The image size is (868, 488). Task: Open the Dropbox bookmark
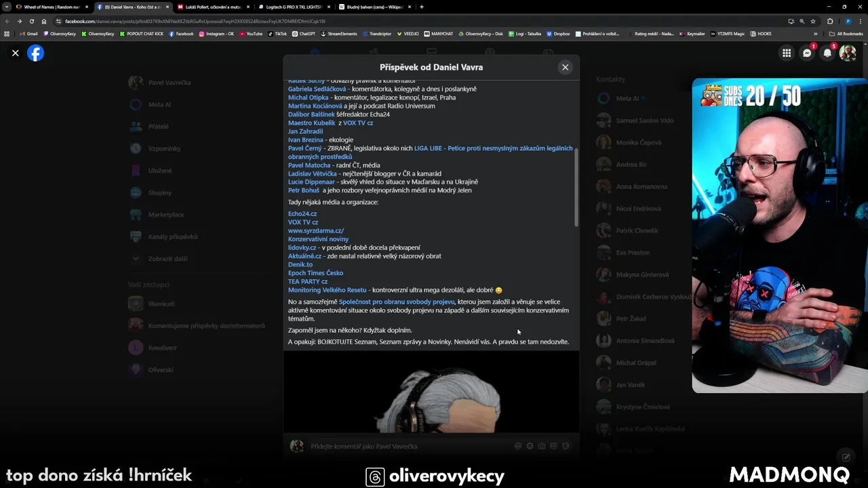(x=558, y=34)
